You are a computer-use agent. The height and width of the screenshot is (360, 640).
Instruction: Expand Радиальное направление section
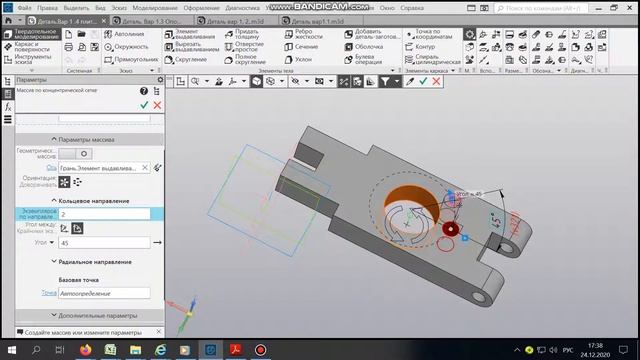[x=54, y=262]
